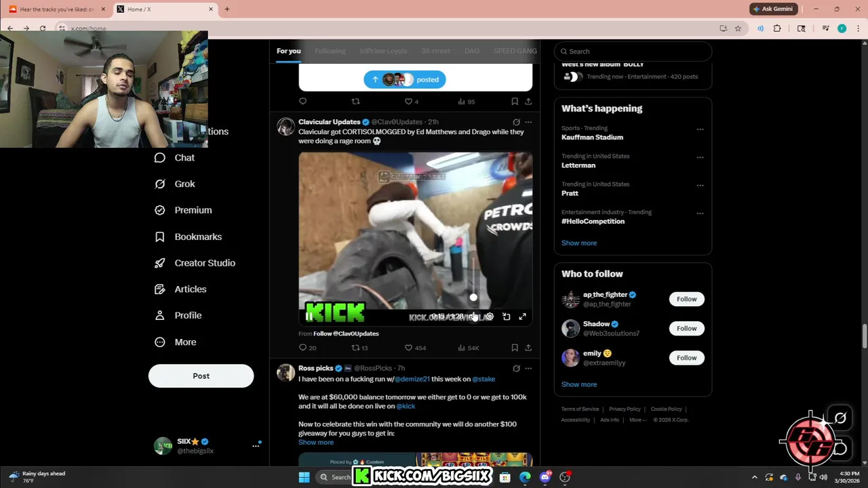Open @kick mention in Ross picks post
The width and height of the screenshot is (868, 488).
tap(406, 406)
